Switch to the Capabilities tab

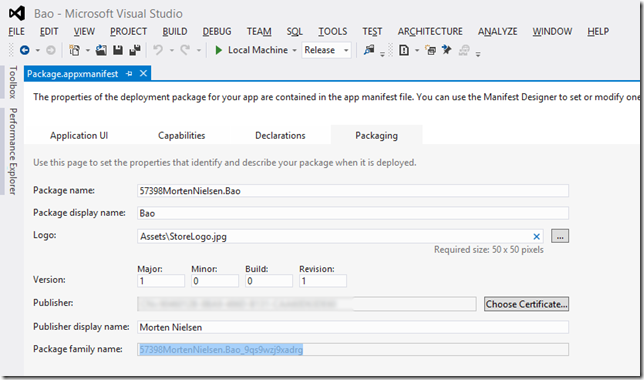click(182, 135)
